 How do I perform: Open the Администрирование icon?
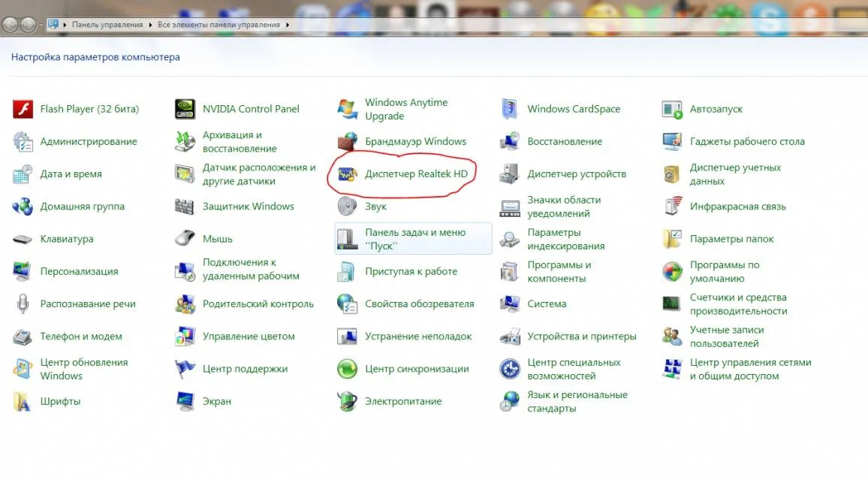[x=23, y=142]
